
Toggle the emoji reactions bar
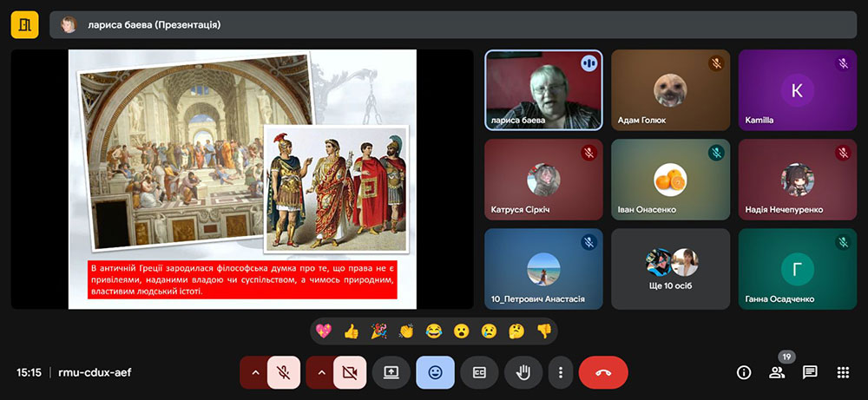pyautogui.click(x=435, y=372)
